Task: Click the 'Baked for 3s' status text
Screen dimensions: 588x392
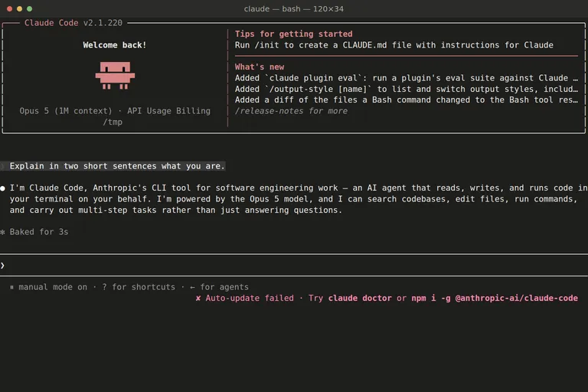Action: click(x=39, y=232)
